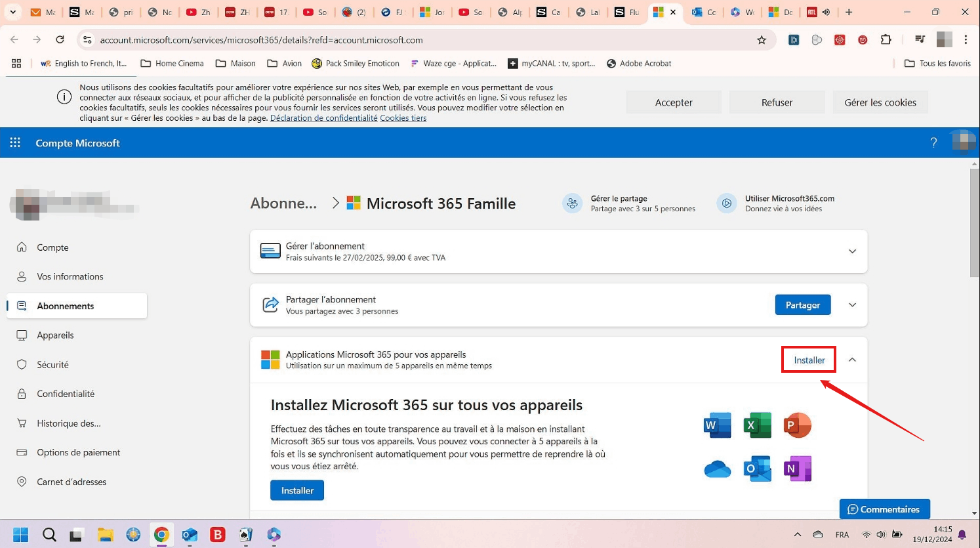The image size is (980, 548).
Task: Open the Microsoft app launcher waffle icon
Action: (14, 142)
